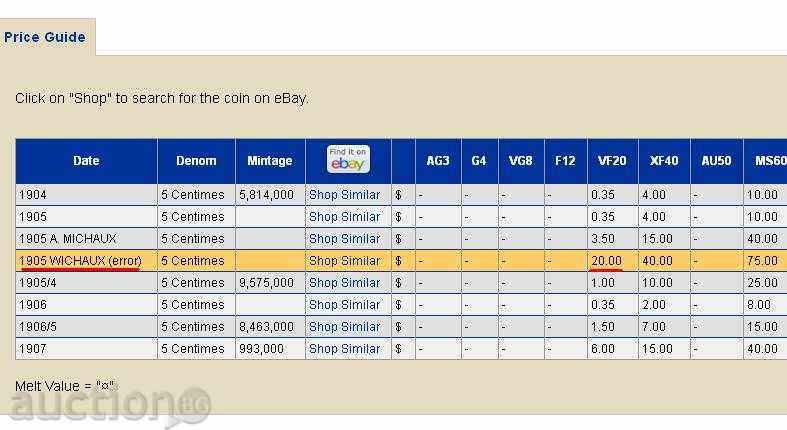Click Shop Similar for the 1906/5 coin
Screen dimensions: 787x430
coord(344,327)
